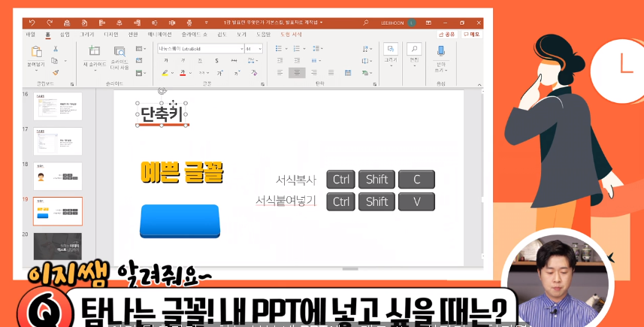Toggle bold (first 가) formatting
644x327 pixels.
tap(166, 61)
